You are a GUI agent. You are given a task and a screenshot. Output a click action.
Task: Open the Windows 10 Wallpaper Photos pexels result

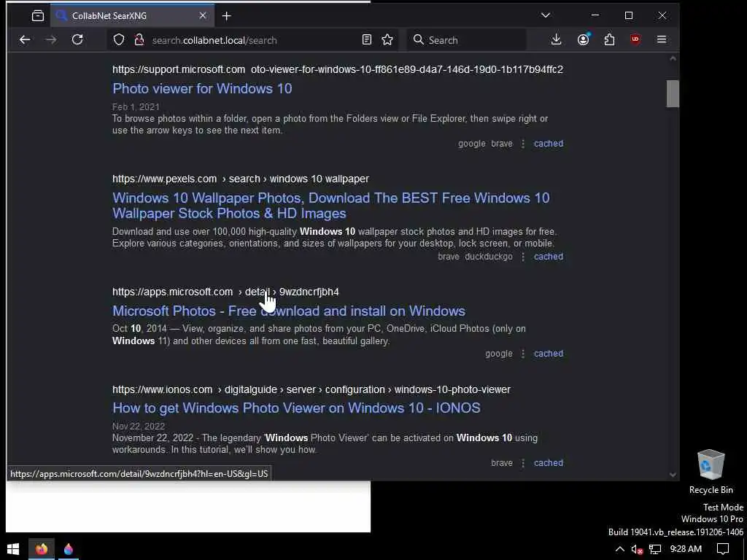point(331,206)
